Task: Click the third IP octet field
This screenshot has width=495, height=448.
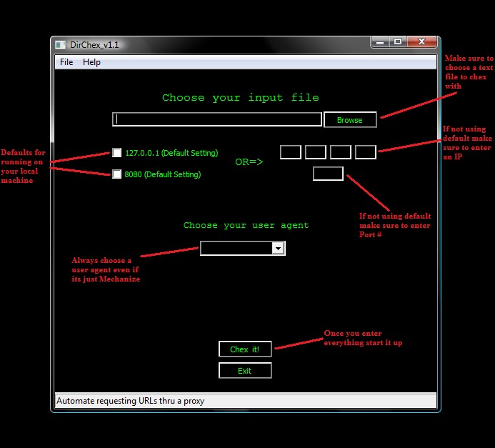Action: pyautogui.click(x=341, y=152)
